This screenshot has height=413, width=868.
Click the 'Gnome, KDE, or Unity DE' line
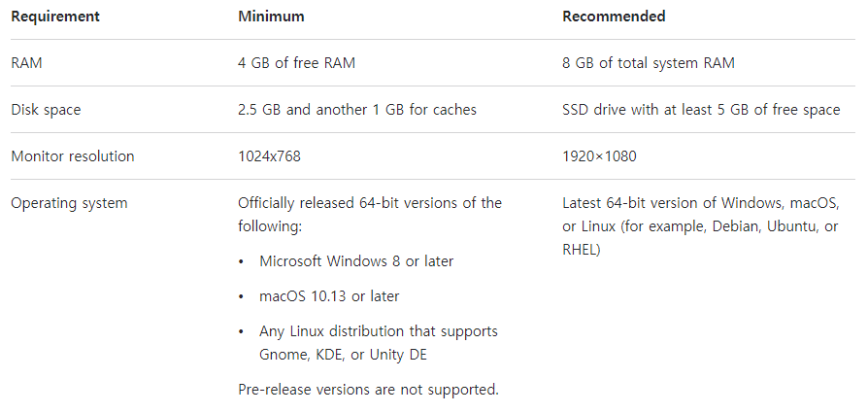tap(343, 355)
